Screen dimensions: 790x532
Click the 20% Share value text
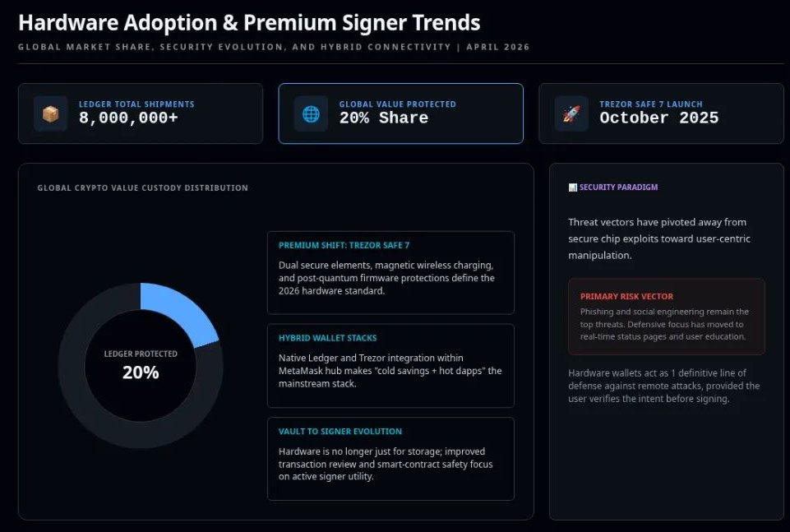pos(383,118)
